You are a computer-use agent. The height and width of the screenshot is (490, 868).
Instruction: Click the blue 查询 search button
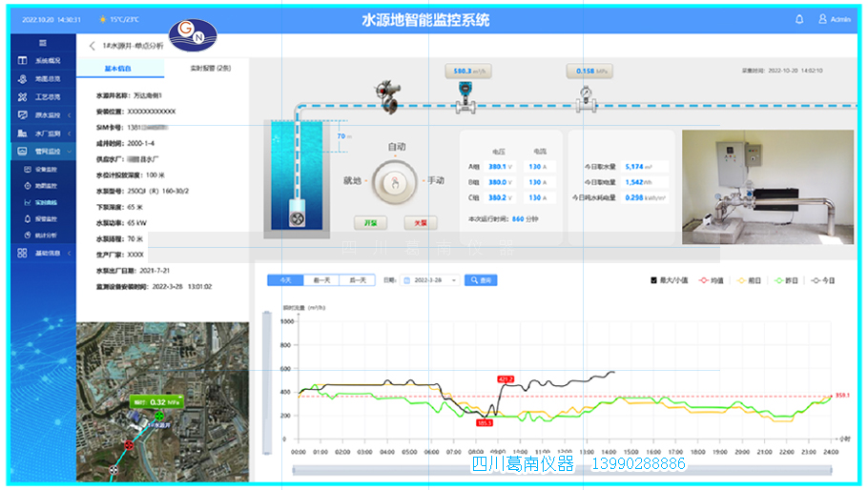coord(480,280)
